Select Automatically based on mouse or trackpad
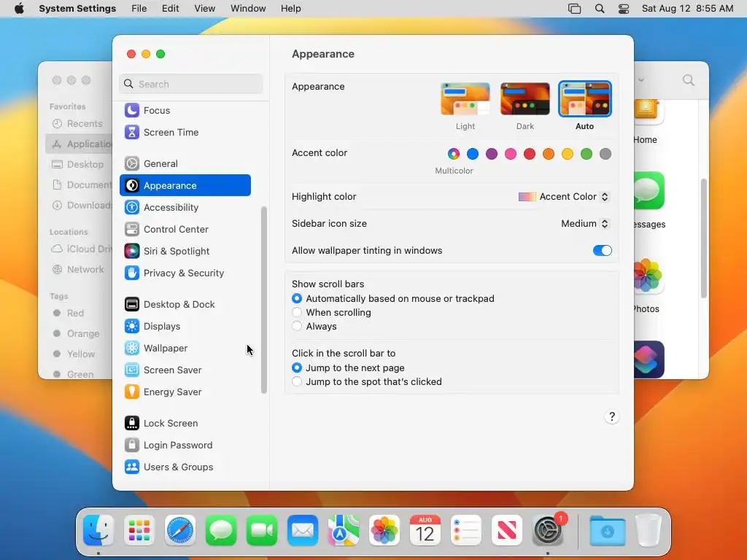Viewport: 747px width, 560px height. pos(297,298)
